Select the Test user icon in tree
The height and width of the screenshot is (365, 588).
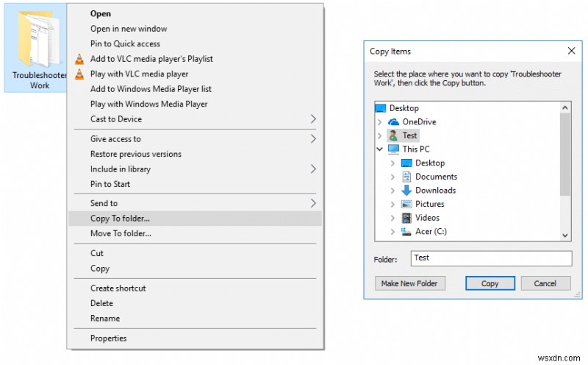393,135
